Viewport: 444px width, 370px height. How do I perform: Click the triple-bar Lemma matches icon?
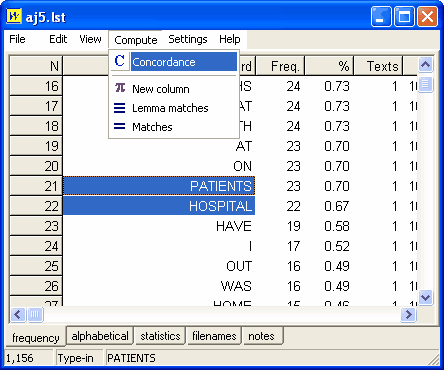[x=120, y=108]
